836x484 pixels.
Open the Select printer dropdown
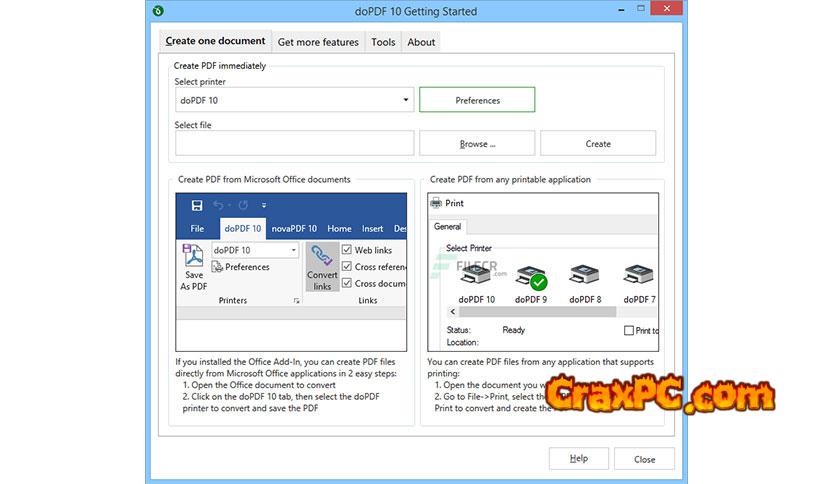[294, 100]
